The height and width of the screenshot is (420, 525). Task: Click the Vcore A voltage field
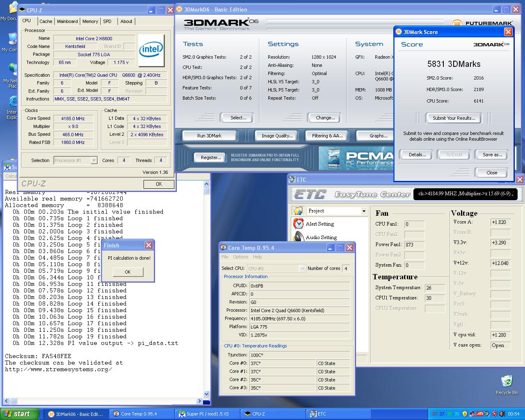[x=500, y=222]
